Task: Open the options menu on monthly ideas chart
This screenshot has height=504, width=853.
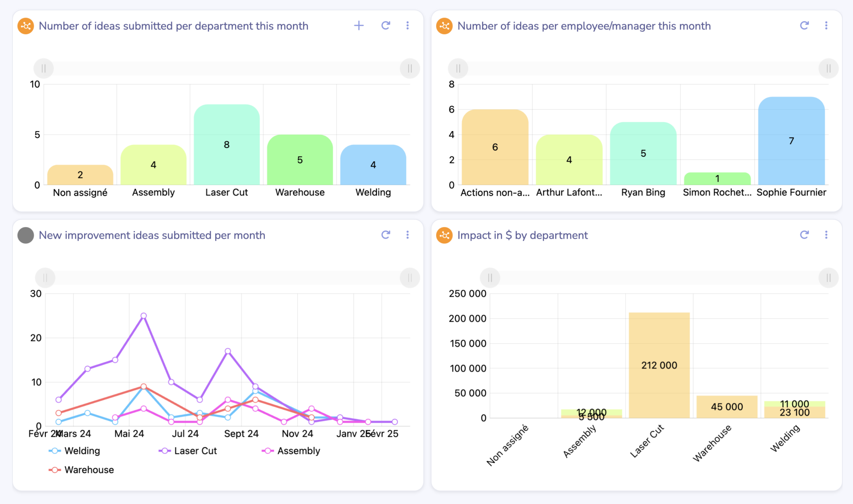Action: (x=407, y=235)
